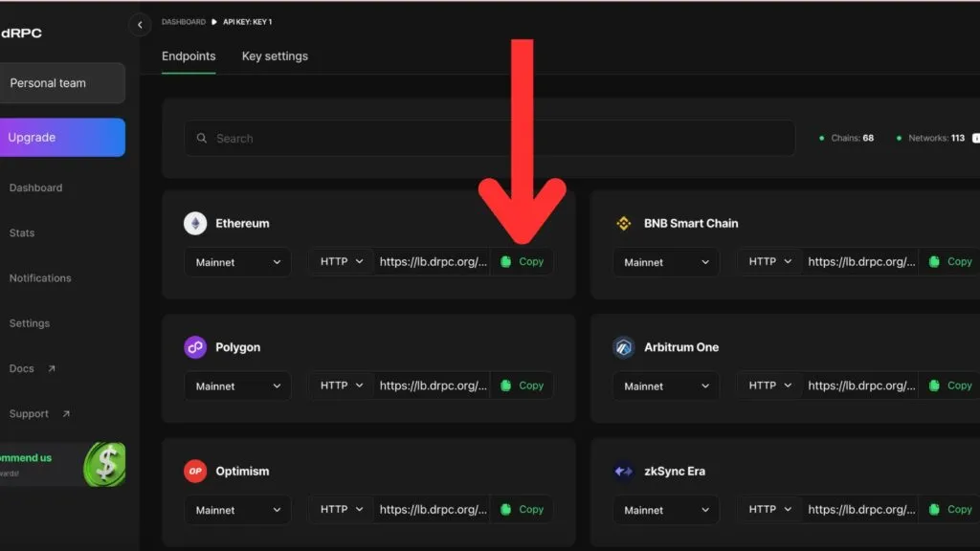Click the dRPC logo

(x=21, y=33)
